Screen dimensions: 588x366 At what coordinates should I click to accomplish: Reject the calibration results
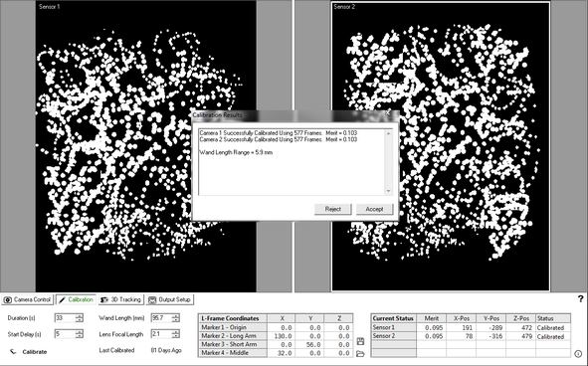click(332, 209)
